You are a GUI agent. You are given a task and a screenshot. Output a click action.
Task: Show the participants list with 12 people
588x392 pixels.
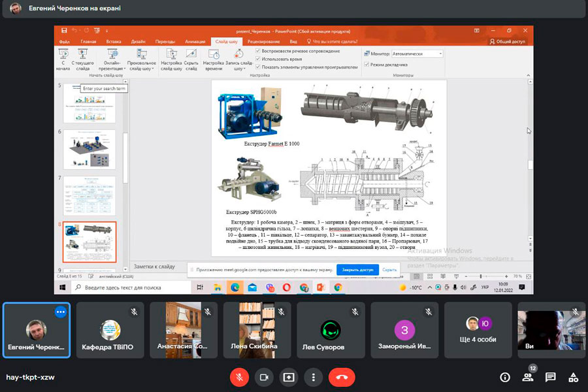(527, 377)
